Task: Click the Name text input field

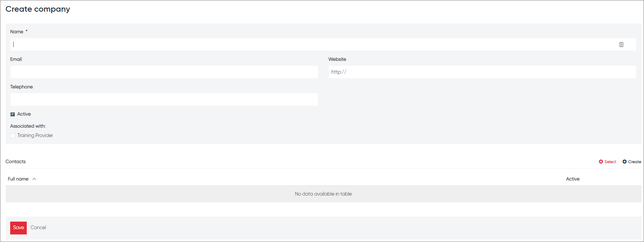Action: [x=323, y=44]
